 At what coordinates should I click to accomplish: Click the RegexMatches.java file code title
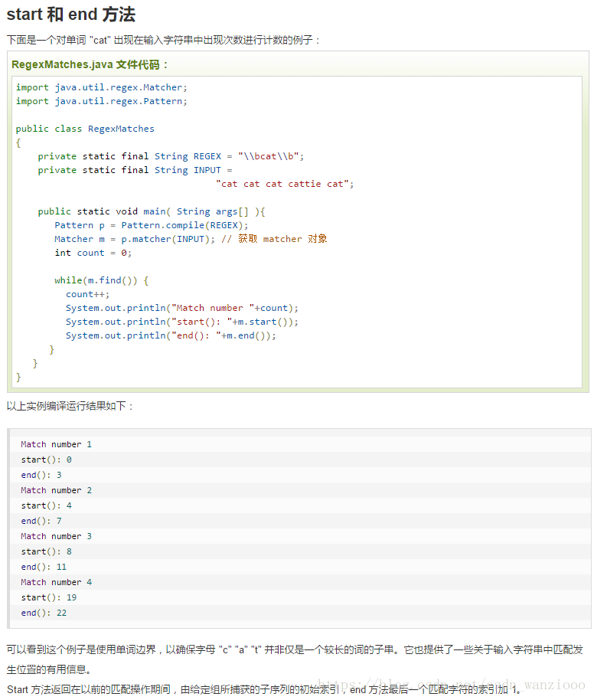[x=90, y=65]
